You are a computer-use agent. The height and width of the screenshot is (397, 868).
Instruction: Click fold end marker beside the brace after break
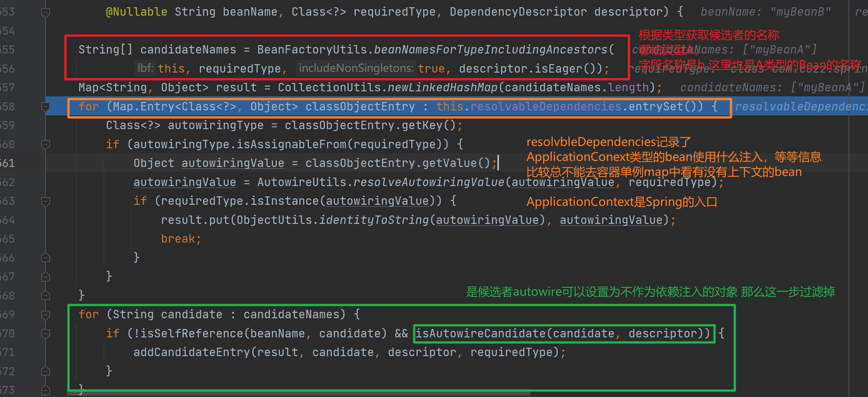(45, 258)
